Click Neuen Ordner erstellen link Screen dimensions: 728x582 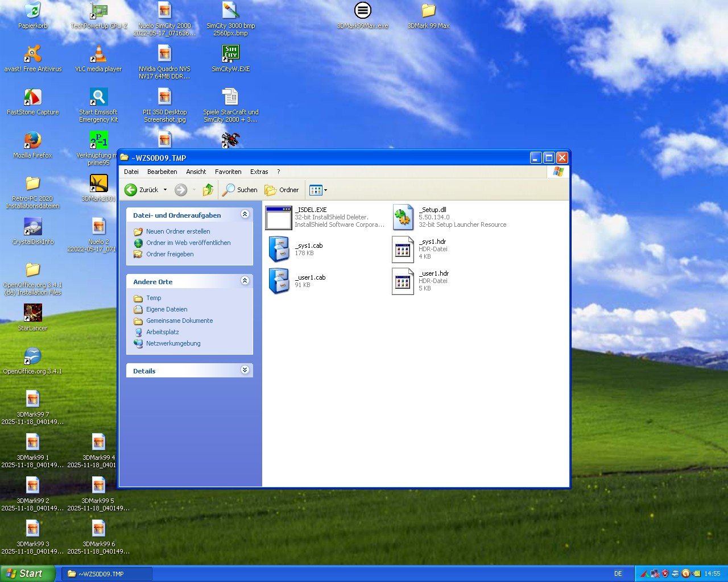(178, 231)
